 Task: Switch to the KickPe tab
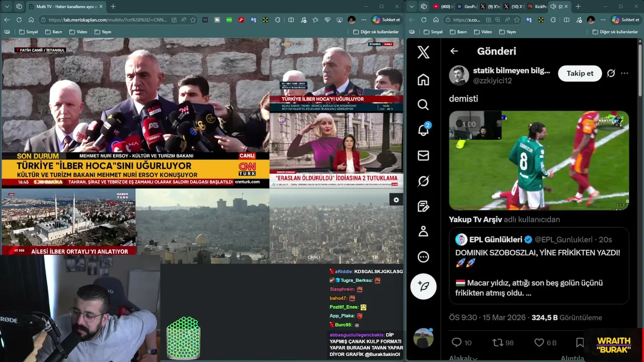point(537,7)
